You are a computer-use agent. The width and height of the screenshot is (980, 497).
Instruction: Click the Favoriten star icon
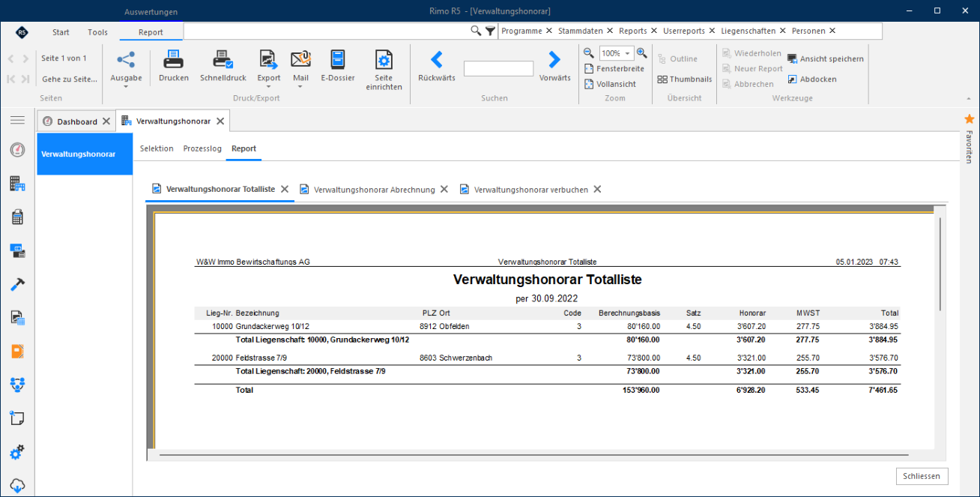970,118
